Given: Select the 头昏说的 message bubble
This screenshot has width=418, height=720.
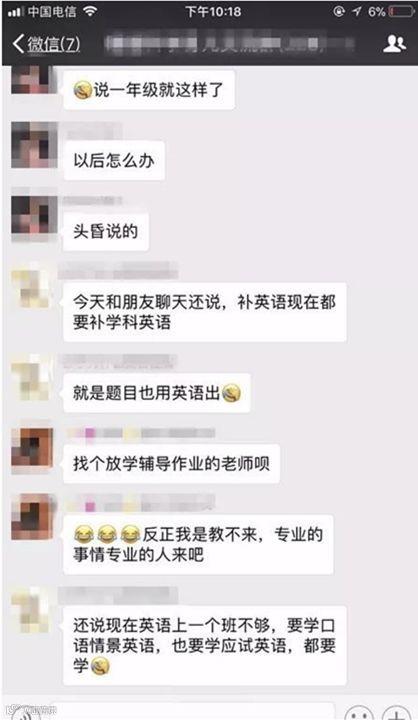Looking at the screenshot, I should tap(106, 231).
